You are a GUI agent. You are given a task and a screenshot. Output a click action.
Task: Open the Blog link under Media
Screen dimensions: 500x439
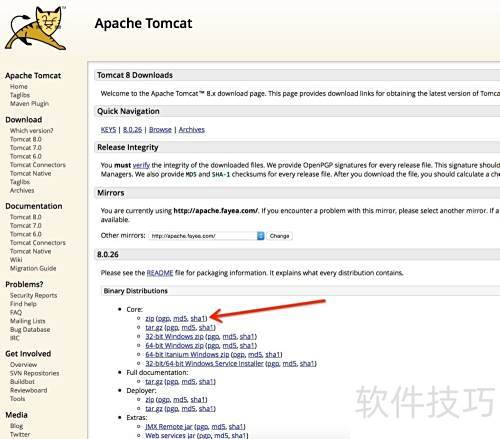click(16, 426)
